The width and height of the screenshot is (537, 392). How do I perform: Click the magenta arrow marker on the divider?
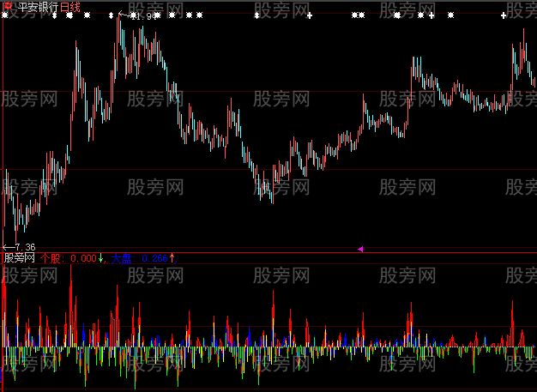pyautogui.click(x=360, y=249)
